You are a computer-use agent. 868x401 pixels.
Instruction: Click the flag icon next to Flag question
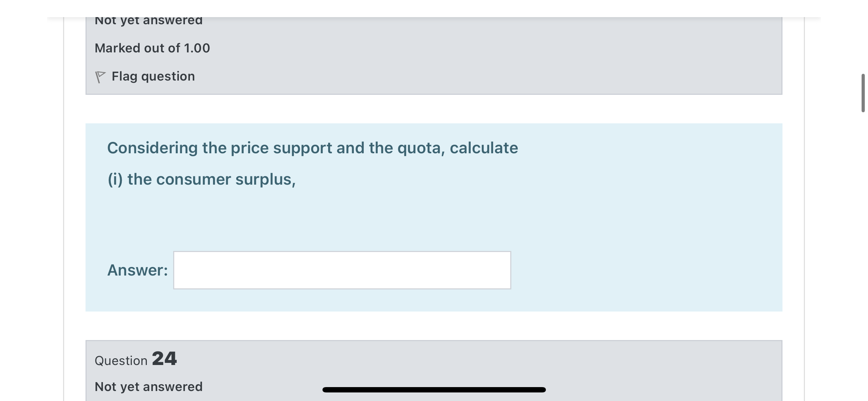click(x=101, y=76)
